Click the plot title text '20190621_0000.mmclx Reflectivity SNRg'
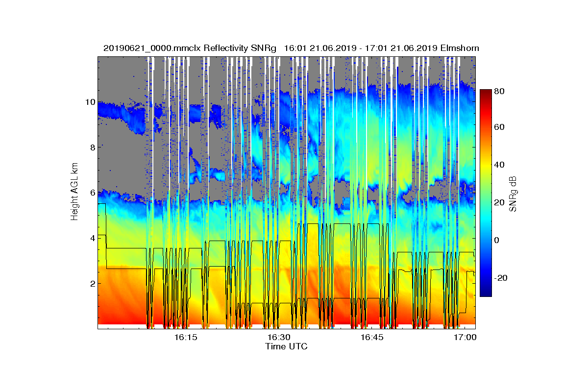The height and width of the screenshot is (392, 588). (x=191, y=48)
